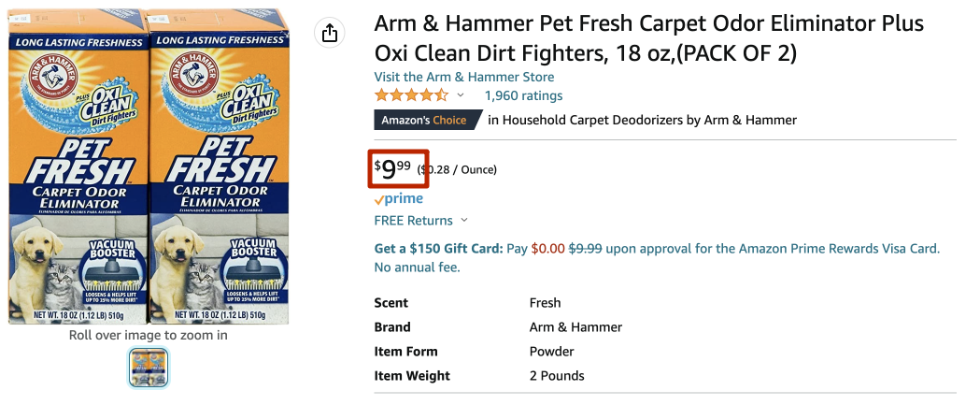Click the Item Weight value 2 Pounds
Viewport: 980px width, 405px height.
click(557, 376)
